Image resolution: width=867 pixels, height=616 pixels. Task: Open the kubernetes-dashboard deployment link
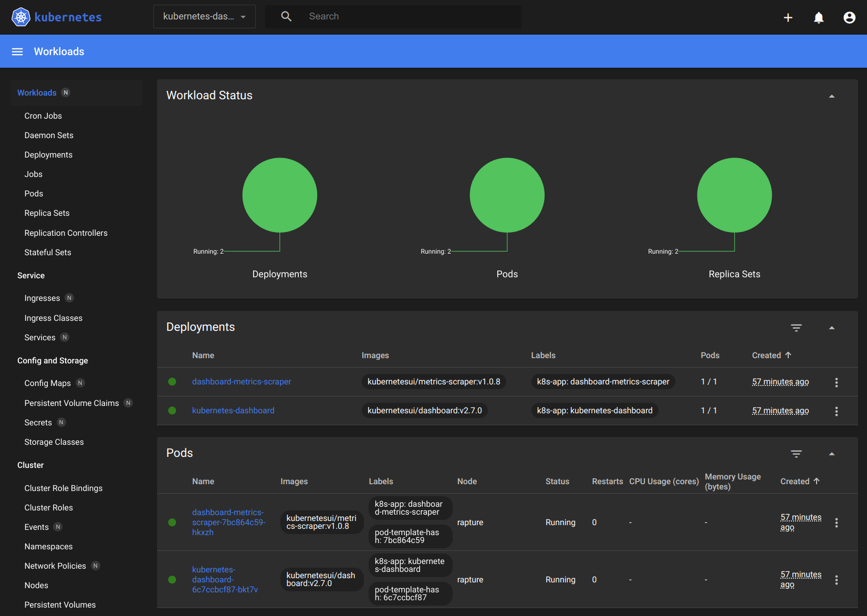(x=233, y=411)
